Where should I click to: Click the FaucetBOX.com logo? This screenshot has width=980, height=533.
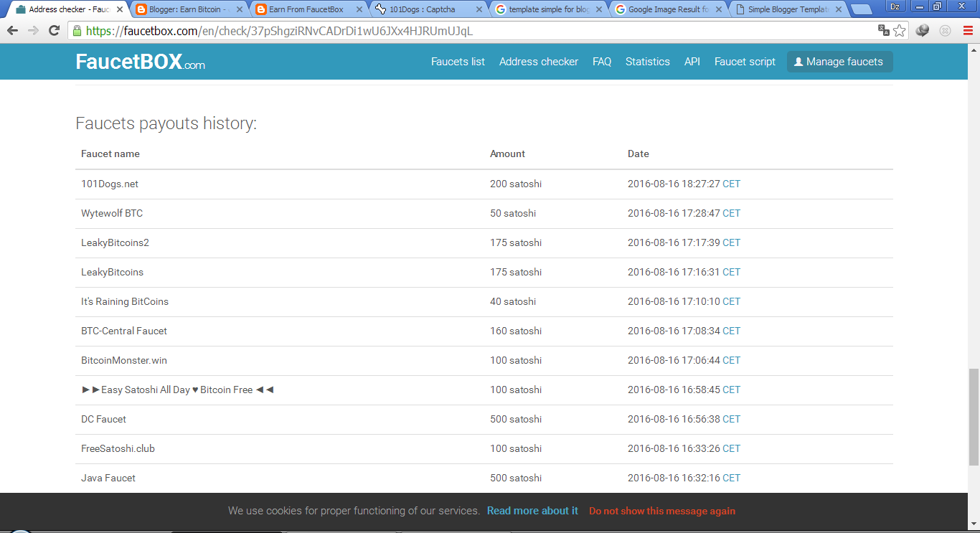click(x=141, y=62)
